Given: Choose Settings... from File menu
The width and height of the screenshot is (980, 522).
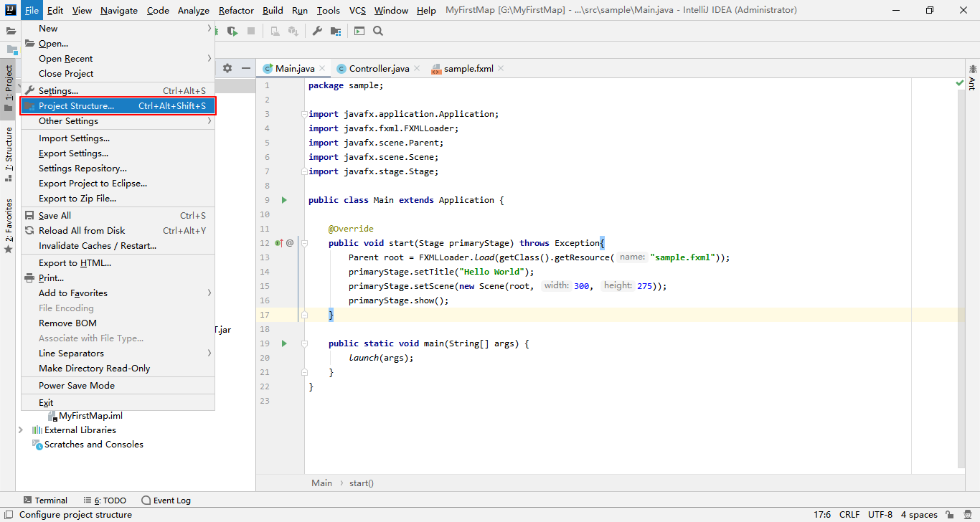Looking at the screenshot, I should click(118, 90).
